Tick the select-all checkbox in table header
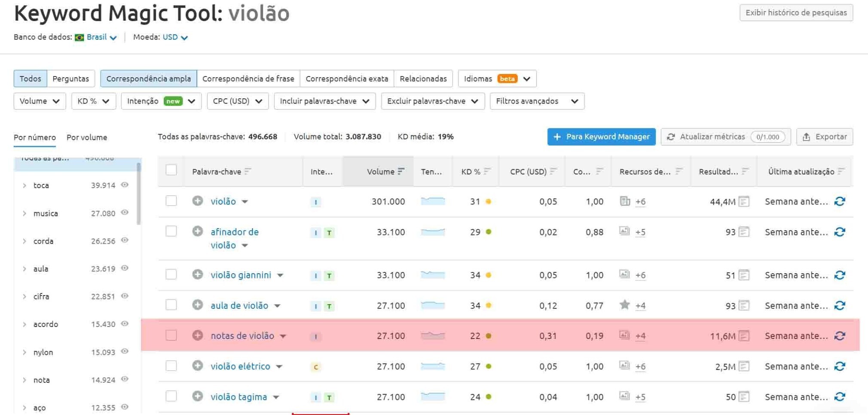The height and width of the screenshot is (415, 868). pyautogui.click(x=171, y=170)
